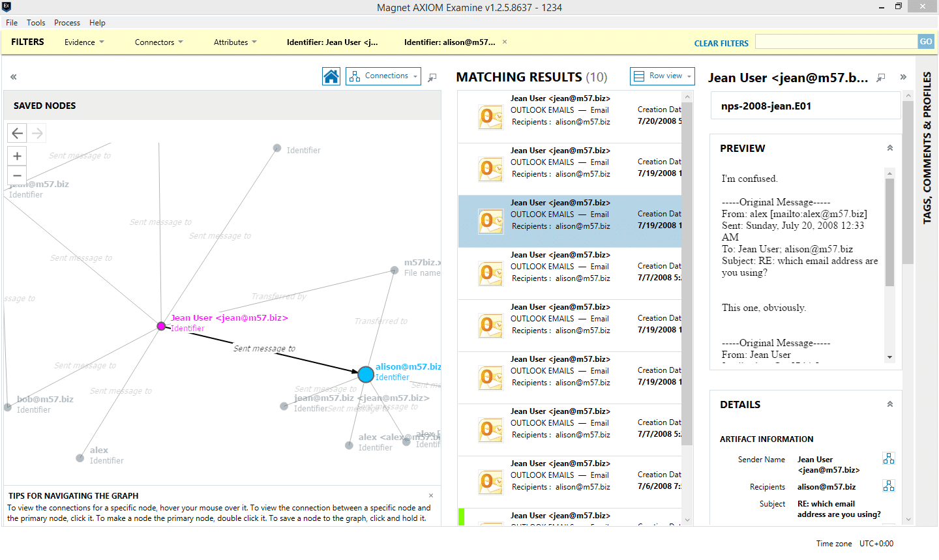Select the email result dated 7/20/2008
939x560 pixels.
pyautogui.click(x=570, y=117)
